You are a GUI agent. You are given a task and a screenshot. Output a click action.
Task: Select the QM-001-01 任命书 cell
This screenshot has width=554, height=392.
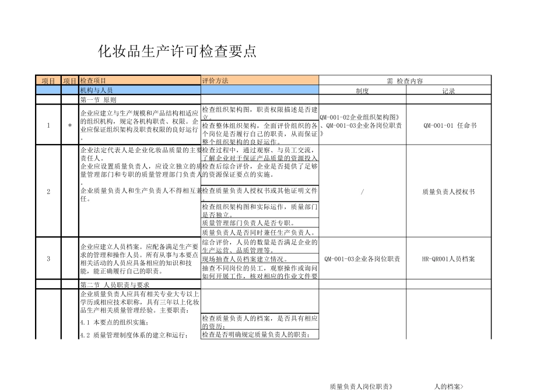click(x=448, y=125)
